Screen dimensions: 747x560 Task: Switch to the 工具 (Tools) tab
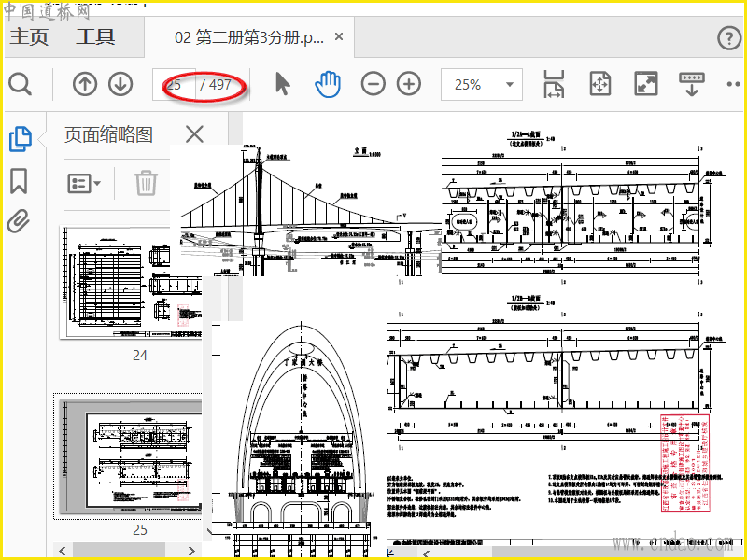[95, 37]
